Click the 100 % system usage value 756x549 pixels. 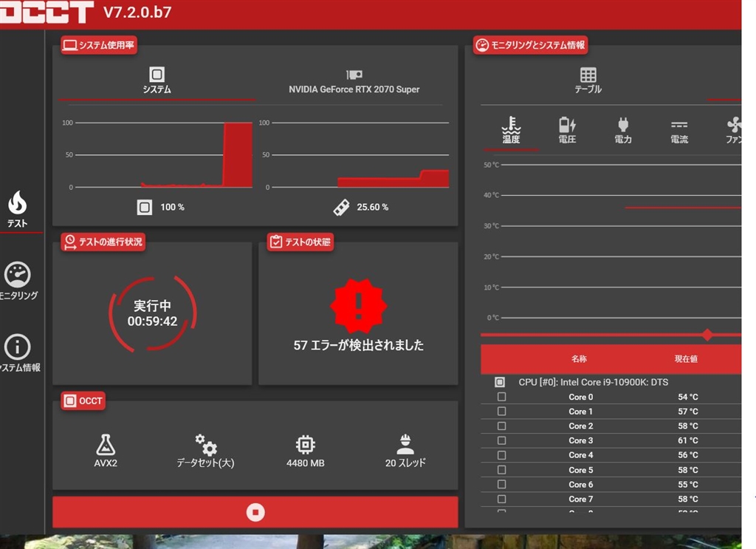click(x=172, y=207)
